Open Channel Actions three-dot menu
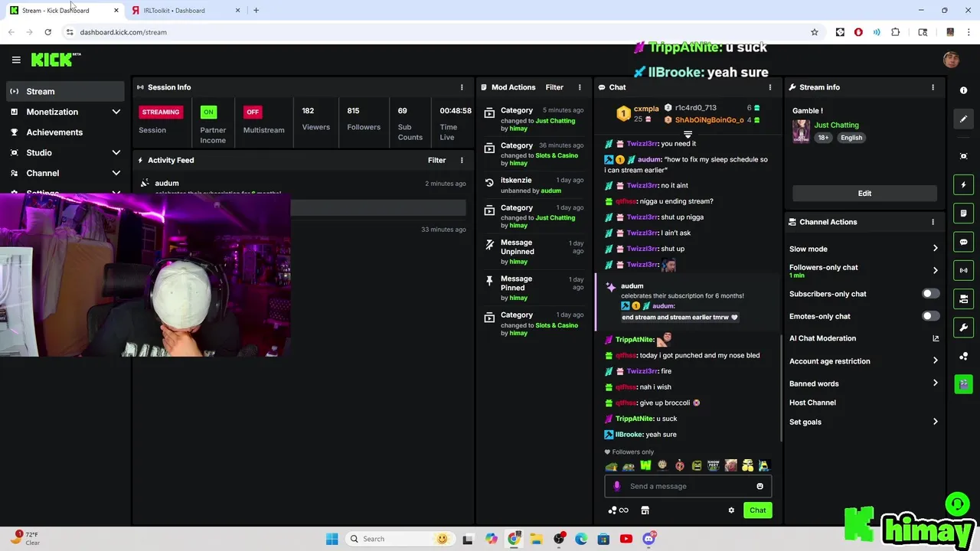Viewport: 980px width, 551px height. pyautogui.click(x=933, y=222)
